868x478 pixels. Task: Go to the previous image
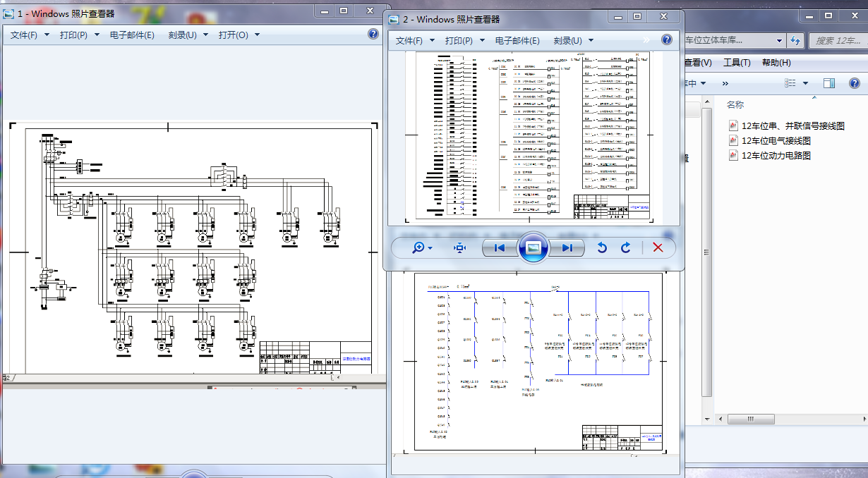500,247
